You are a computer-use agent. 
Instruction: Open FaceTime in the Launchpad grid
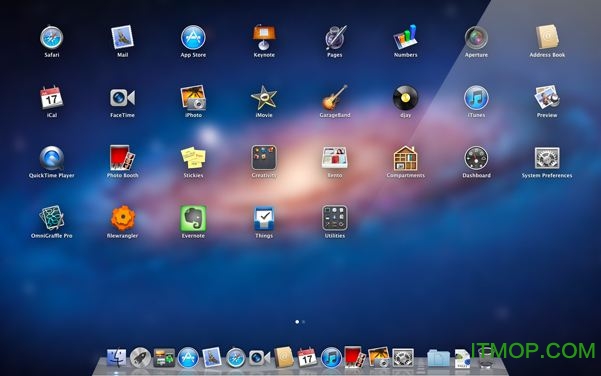click(122, 98)
